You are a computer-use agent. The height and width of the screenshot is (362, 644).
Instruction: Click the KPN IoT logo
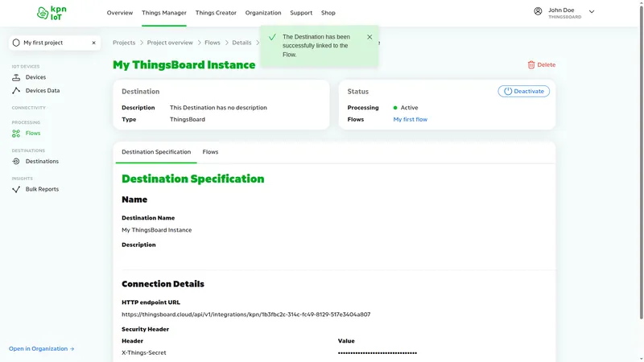click(52, 13)
